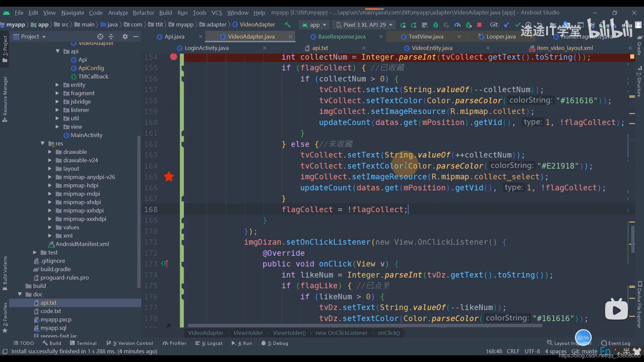The height and width of the screenshot is (362, 644).
Task: Click the Profile app gauge icon
Action: coord(458,25)
